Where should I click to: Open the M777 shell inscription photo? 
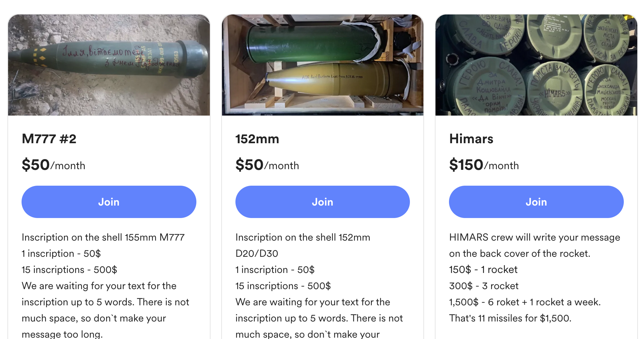pyautogui.click(x=109, y=65)
